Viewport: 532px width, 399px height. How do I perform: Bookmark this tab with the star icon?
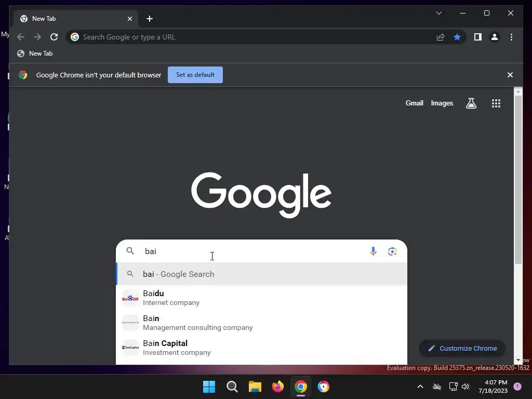[457, 37]
